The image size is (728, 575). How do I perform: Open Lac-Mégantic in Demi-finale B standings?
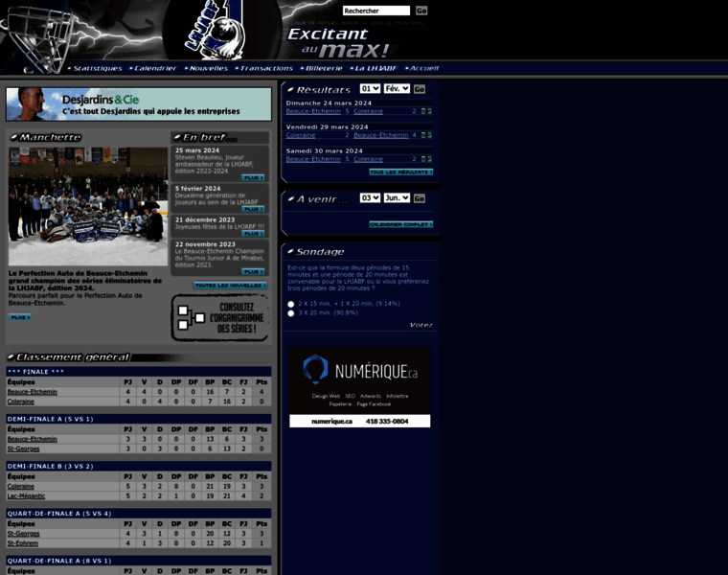click(x=26, y=496)
